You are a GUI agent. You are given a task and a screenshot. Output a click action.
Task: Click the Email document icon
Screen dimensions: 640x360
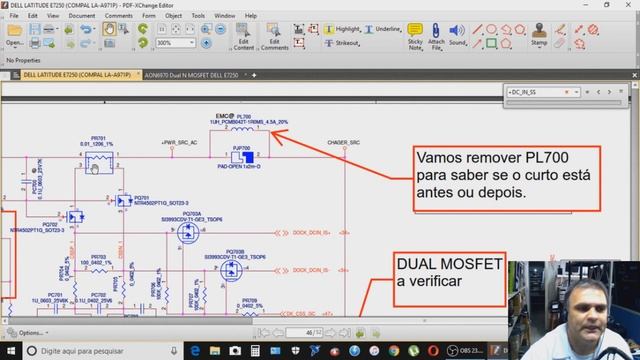[x=49, y=43]
